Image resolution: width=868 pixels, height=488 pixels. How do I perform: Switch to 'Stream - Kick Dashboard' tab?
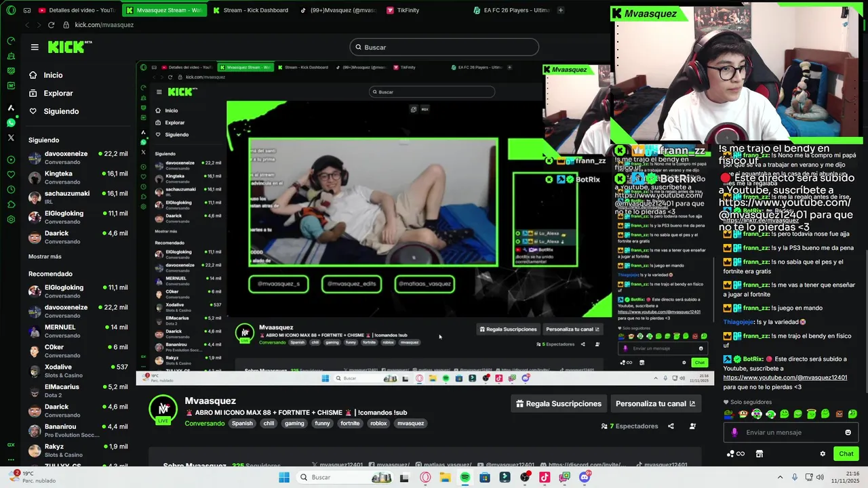tap(251, 10)
